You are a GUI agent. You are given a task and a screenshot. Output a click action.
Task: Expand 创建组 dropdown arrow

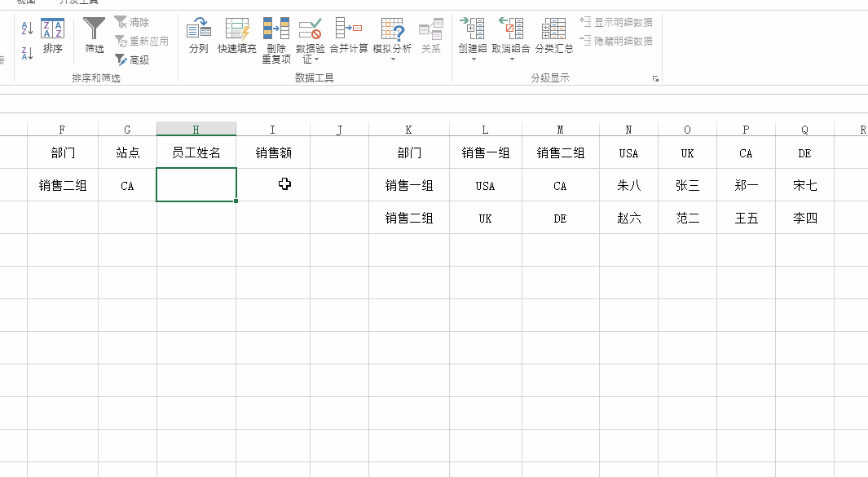point(474,60)
